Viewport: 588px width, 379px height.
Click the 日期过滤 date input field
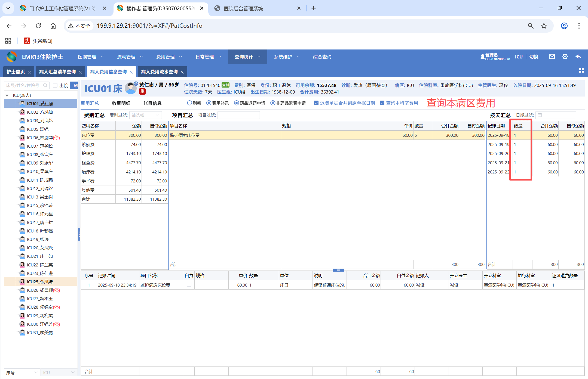pyautogui.click(x=555, y=115)
